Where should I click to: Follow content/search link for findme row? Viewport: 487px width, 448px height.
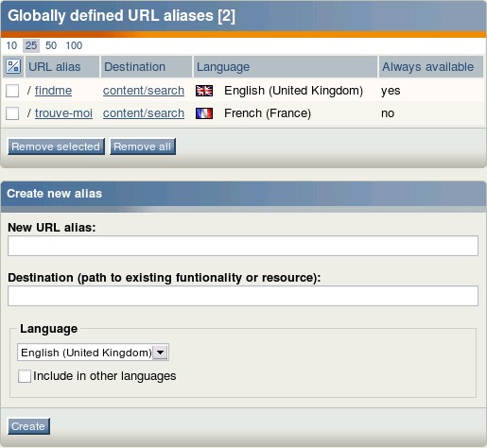(144, 91)
